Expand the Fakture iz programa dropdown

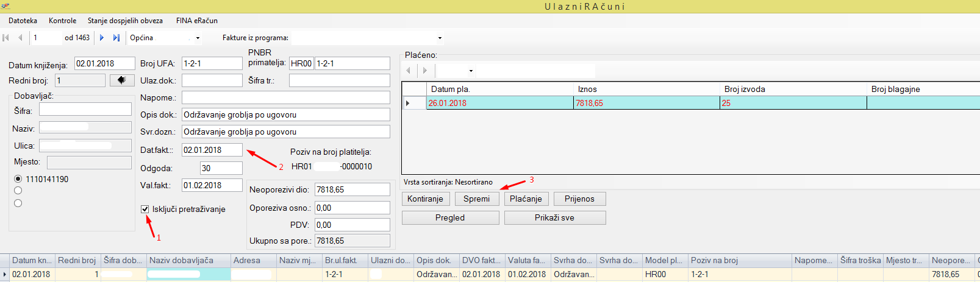click(x=440, y=38)
